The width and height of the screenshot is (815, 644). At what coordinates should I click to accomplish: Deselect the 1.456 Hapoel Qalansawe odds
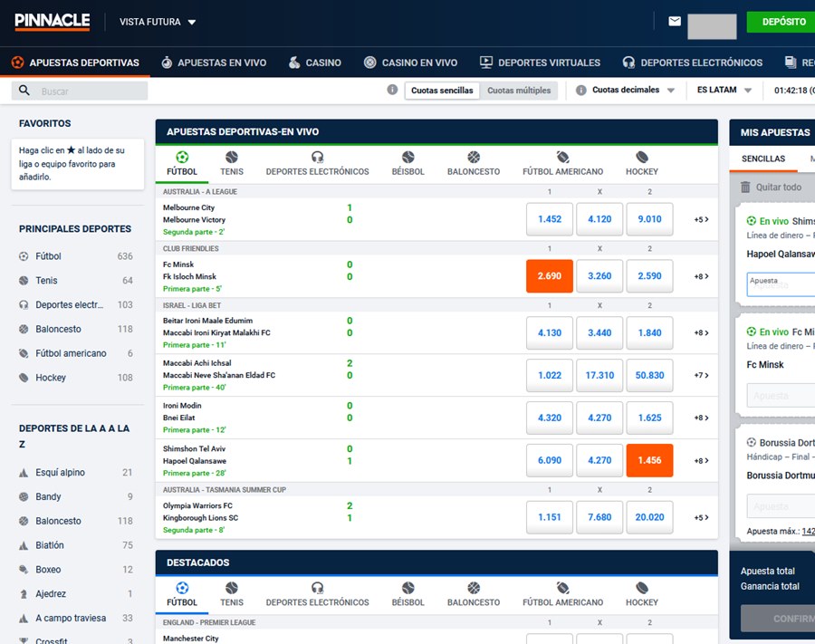[x=649, y=460]
